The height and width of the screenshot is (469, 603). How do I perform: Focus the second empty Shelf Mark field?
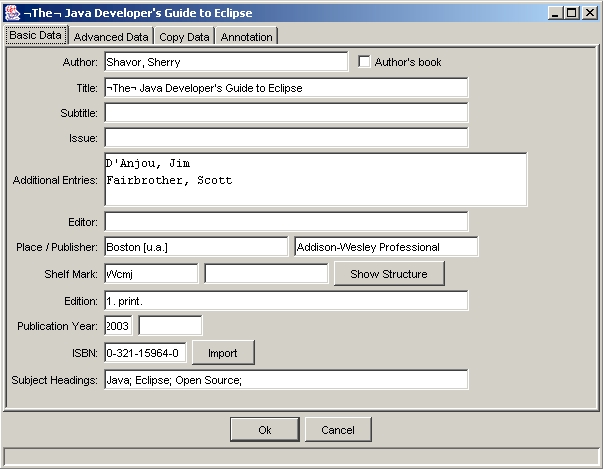pos(266,273)
